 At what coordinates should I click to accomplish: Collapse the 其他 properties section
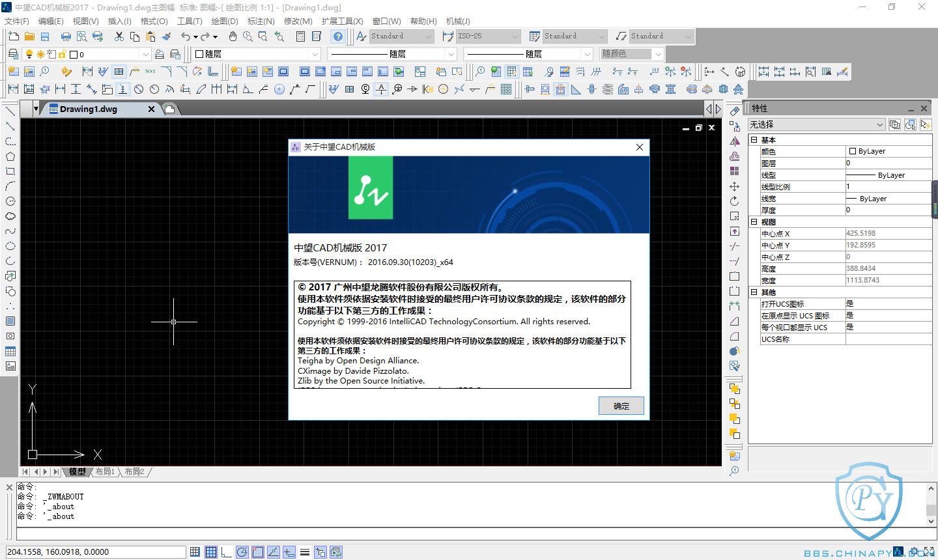coord(754,292)
